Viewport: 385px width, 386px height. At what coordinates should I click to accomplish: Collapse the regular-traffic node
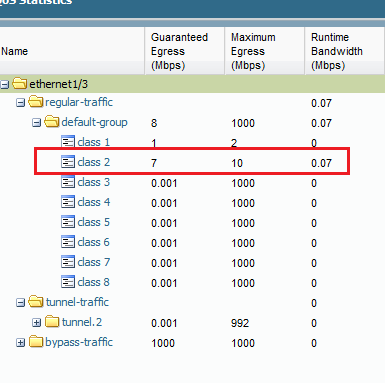[x=20, y=103]
